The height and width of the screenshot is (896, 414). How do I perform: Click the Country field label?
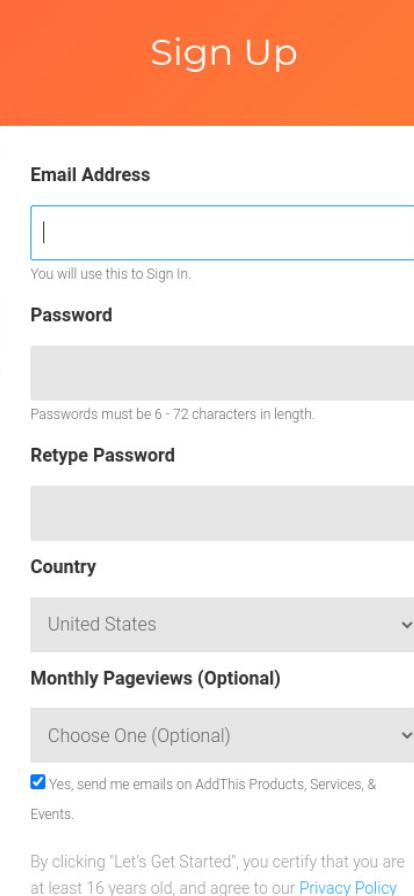(63, 567)
